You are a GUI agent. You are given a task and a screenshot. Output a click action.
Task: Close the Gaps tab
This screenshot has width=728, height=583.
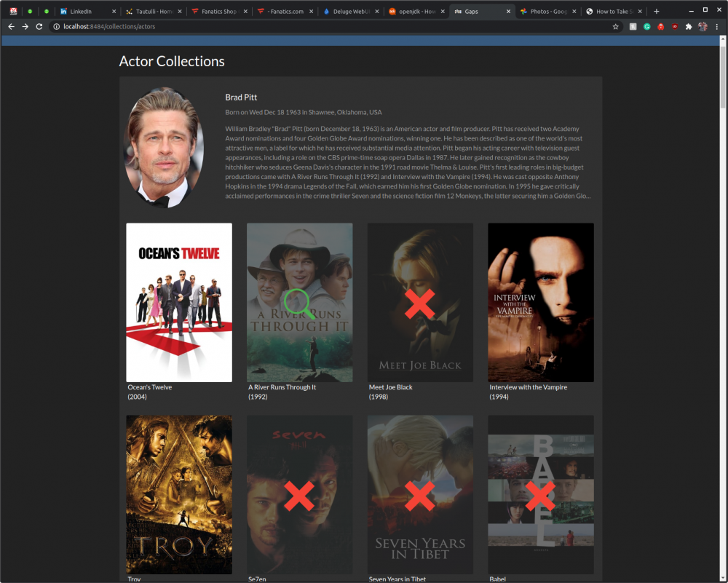pyautogui.click(x=508, y=11)
